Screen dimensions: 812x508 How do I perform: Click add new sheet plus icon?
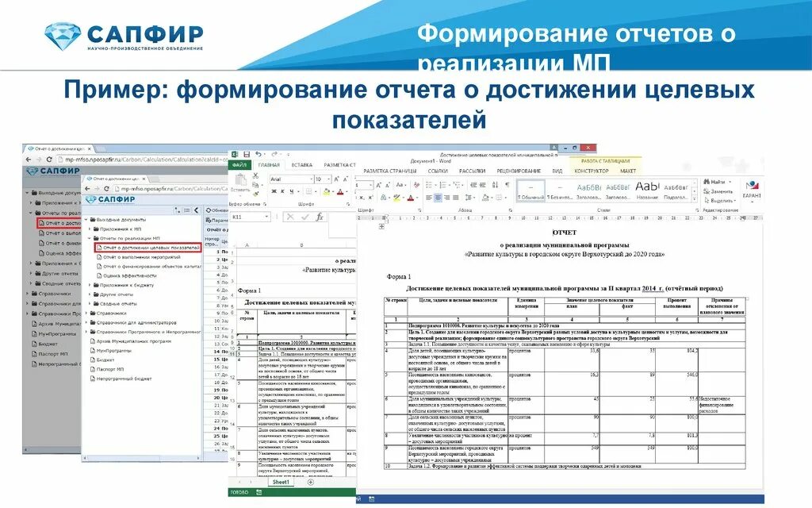pos(311,482)
